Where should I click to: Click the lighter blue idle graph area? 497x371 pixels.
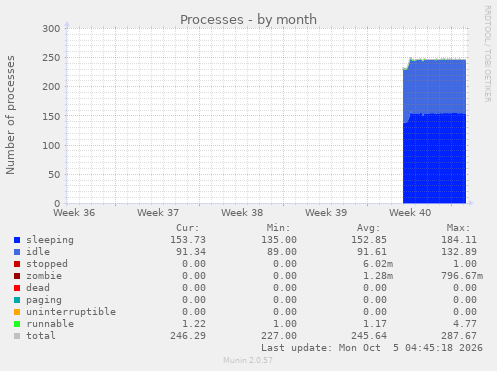(434, 87)
